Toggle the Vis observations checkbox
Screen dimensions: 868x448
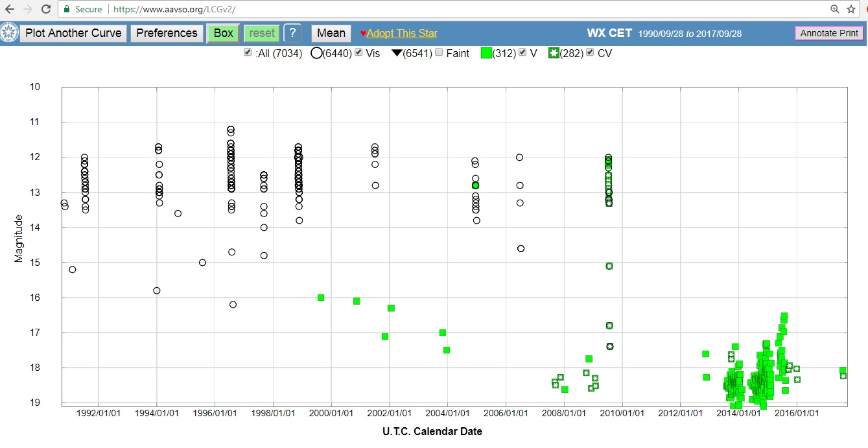coord(358,53)
